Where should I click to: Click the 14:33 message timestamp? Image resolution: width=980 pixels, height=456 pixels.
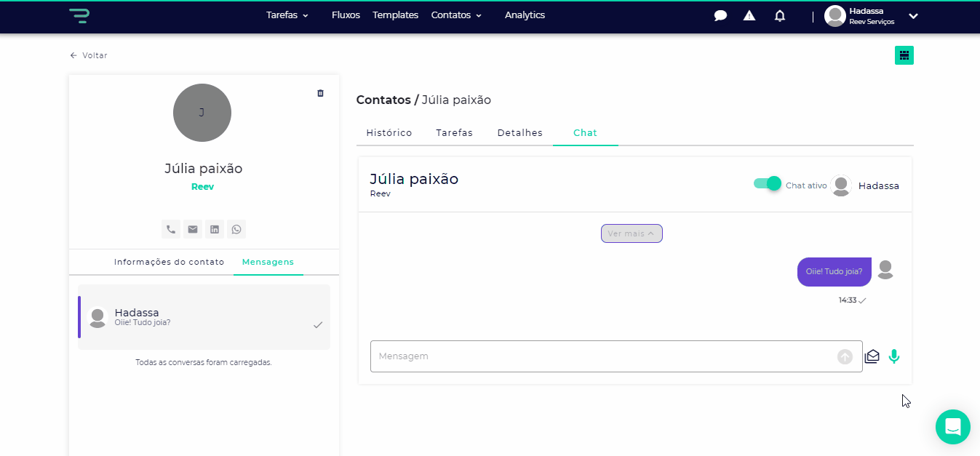coord(848,300)
